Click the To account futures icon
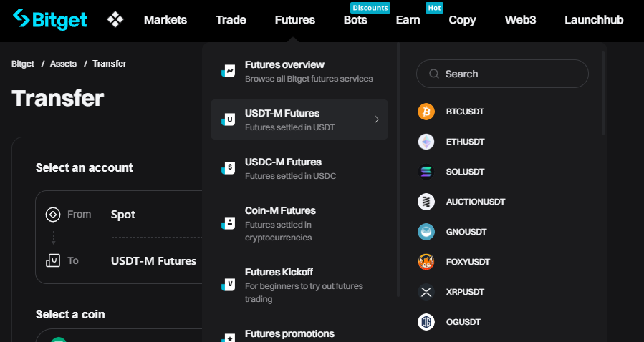 coord(53,261)
